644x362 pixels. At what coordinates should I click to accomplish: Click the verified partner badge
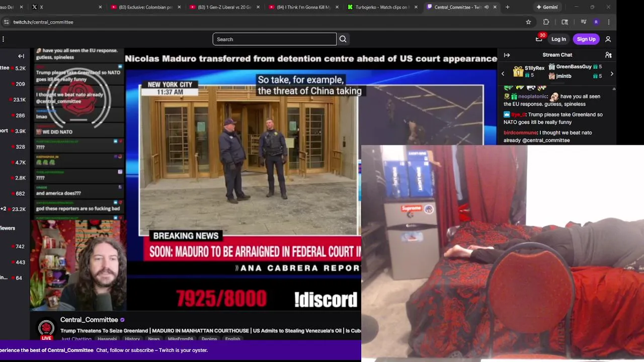click(122, 320)
